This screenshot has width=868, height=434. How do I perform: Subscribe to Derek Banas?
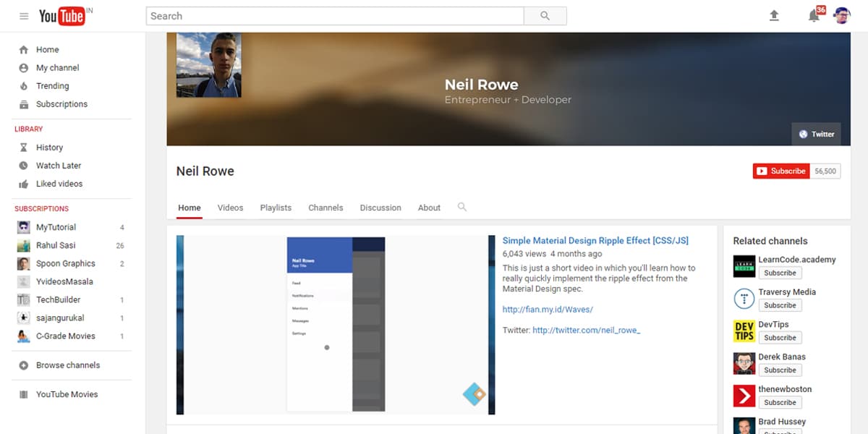click(x=780, y=370)
